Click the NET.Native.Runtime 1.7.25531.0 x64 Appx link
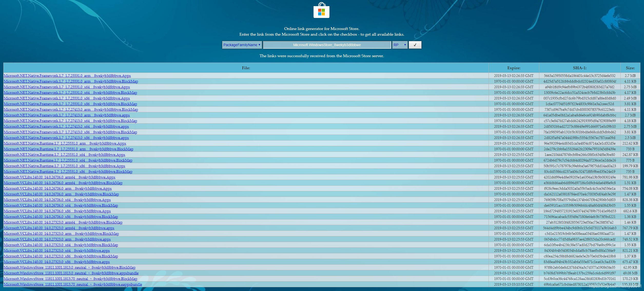 pos(64,155)
